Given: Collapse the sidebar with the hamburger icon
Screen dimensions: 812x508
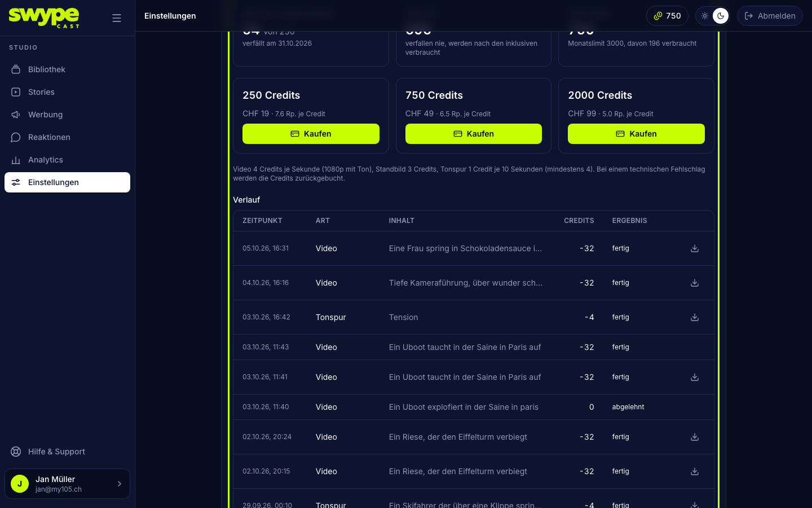Looking at the screenshot, I should tap(117, 18).
